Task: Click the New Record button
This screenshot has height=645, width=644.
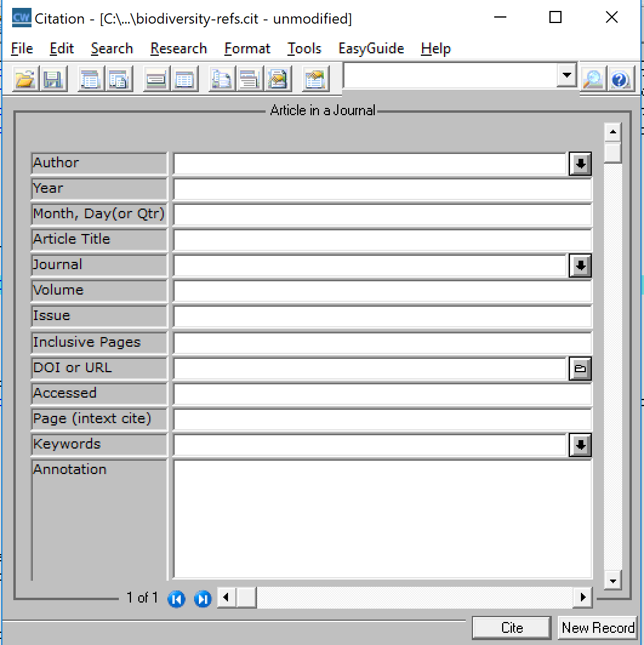Action: [x=597, y=628]
